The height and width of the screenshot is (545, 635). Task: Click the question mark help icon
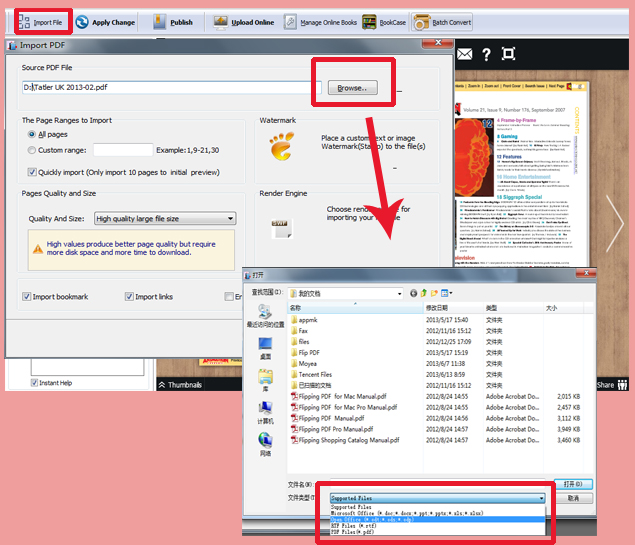click(x=486, y=54)
